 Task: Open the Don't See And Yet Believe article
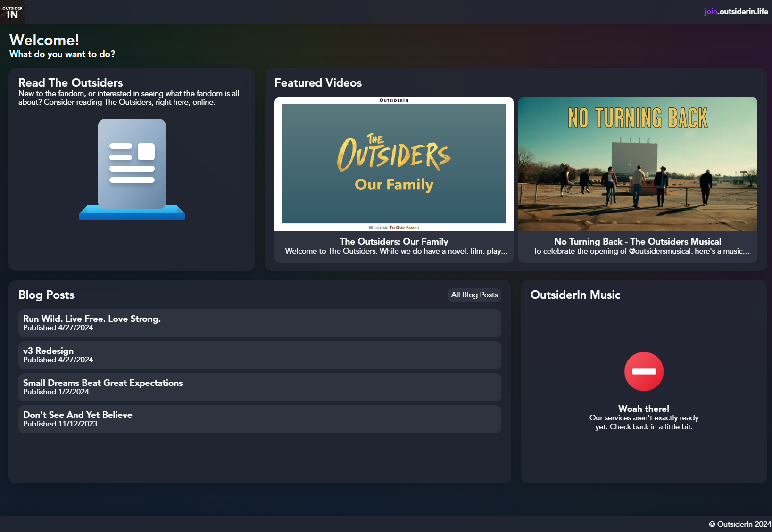pos(259,419)
